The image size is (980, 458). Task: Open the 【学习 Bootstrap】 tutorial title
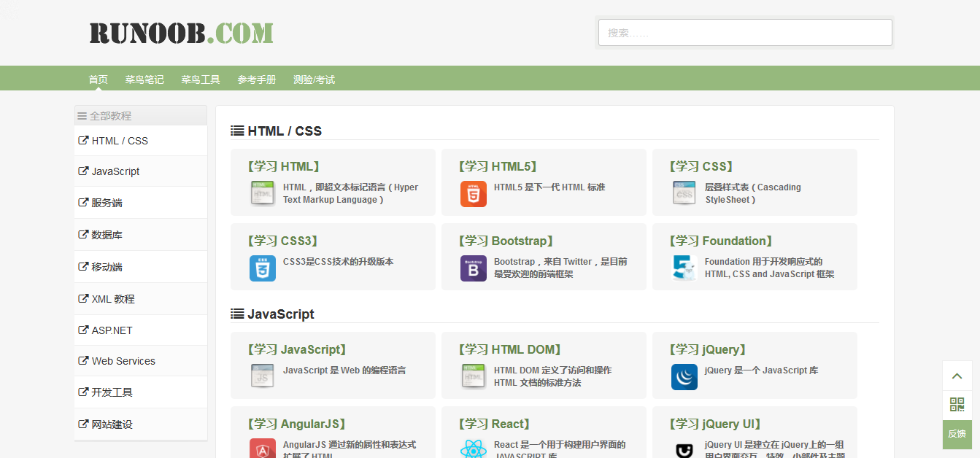(506, 241)
